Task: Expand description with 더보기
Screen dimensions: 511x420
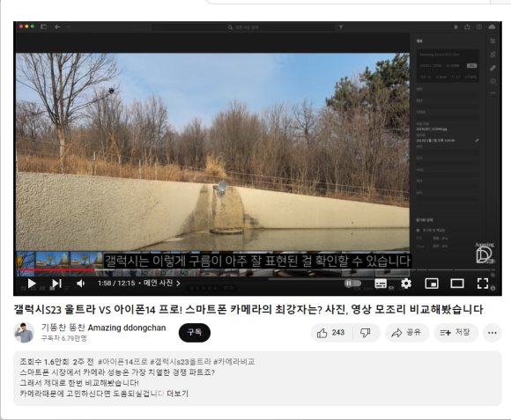Action: pyautogui.click(x=178, y=394)
